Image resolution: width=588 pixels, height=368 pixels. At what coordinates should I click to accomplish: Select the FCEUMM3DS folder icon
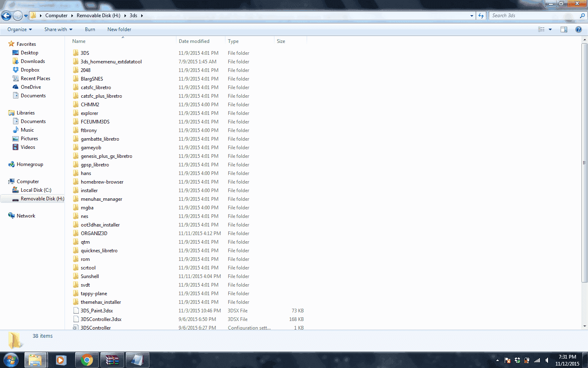(76, 121)
